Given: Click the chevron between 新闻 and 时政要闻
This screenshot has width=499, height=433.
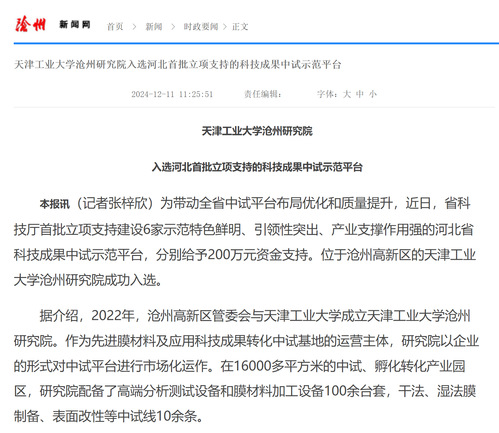Looking at the screenshot, I should (173, 27).
